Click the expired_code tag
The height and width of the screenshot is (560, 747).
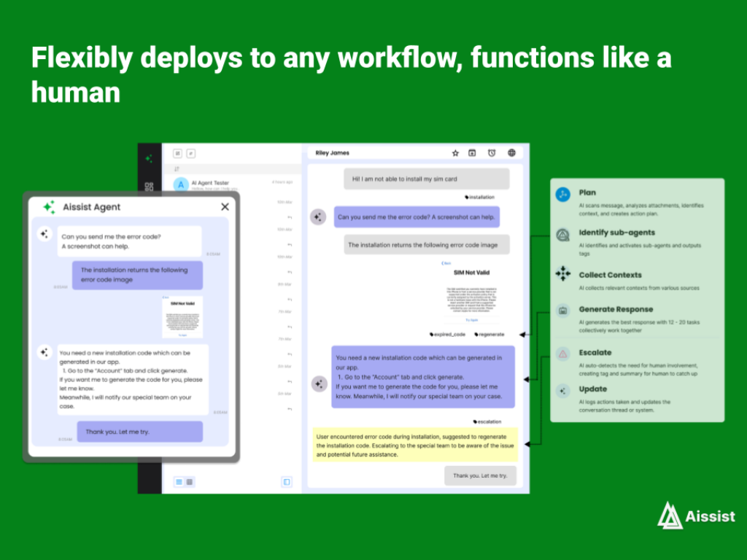coord(447,334)
